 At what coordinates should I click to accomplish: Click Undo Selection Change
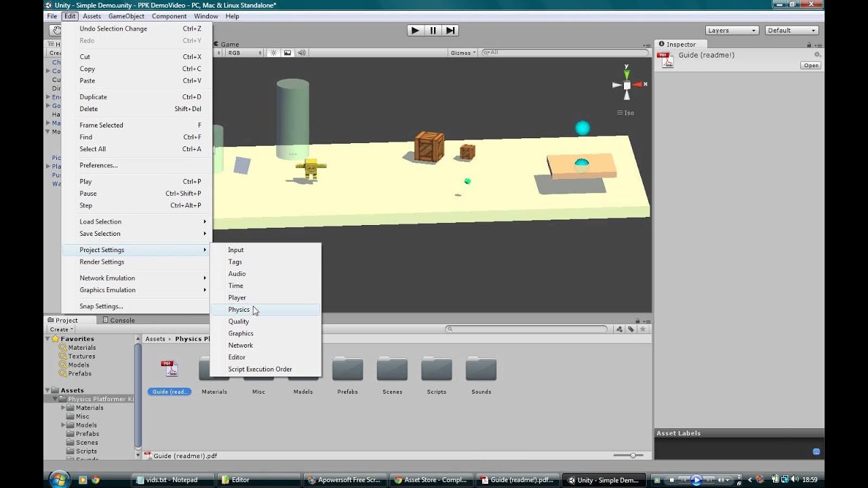tap(136, 29)
